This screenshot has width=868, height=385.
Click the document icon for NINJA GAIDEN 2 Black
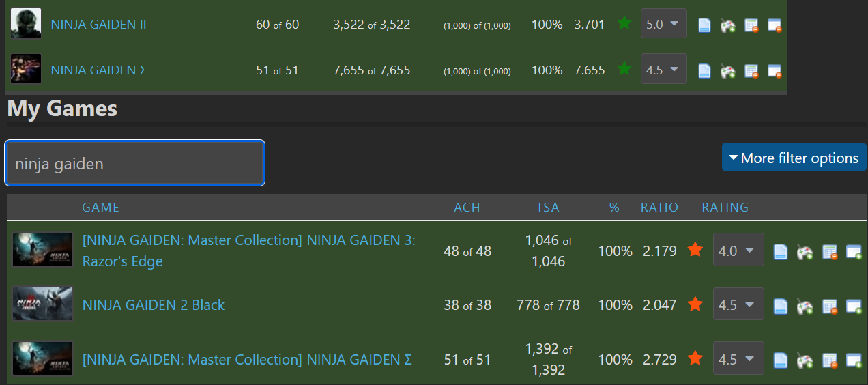coord(781,306)
